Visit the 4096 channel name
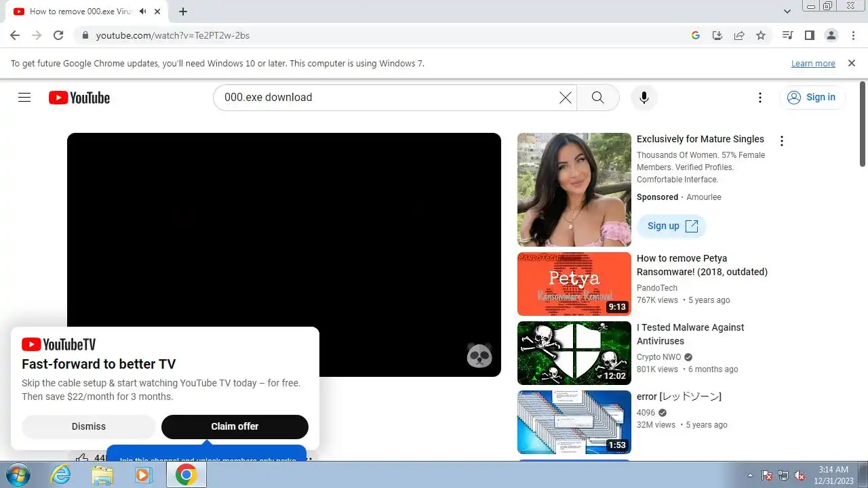Screen dimensions: 868x488 click(646, 413)
